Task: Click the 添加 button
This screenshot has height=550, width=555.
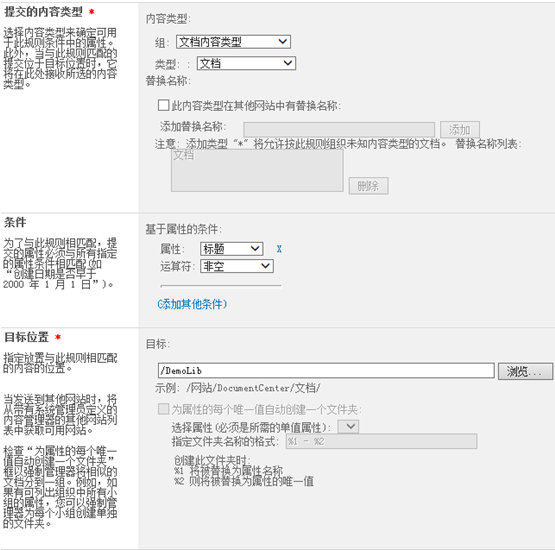Action: pos(460,130)
